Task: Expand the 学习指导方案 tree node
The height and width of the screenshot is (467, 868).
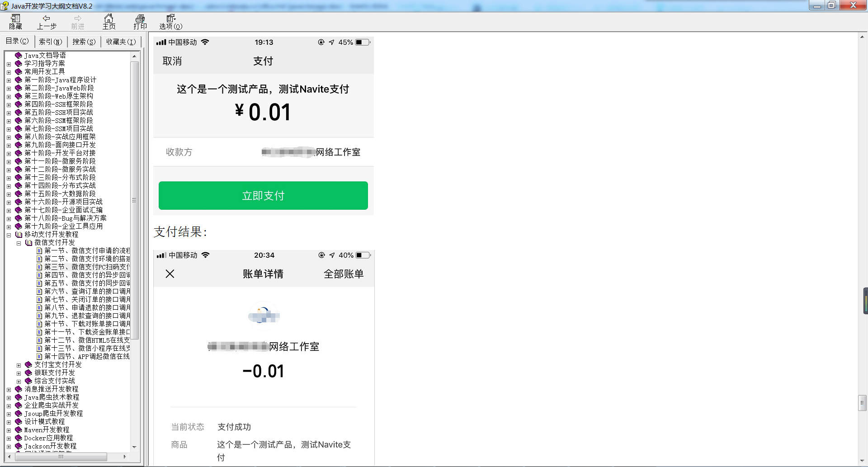Action: coord(9,64)
